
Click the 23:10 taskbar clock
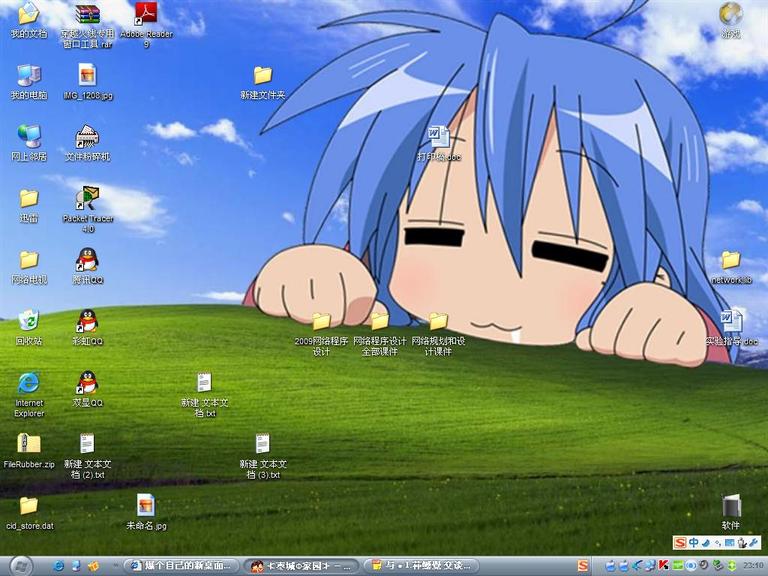[753, 566]
